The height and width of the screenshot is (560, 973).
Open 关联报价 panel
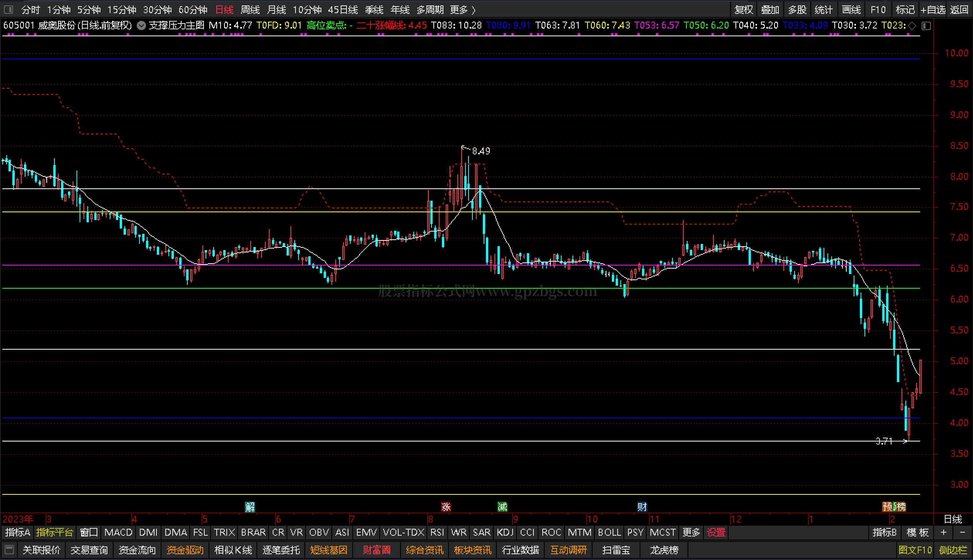(x=41, y=550)
